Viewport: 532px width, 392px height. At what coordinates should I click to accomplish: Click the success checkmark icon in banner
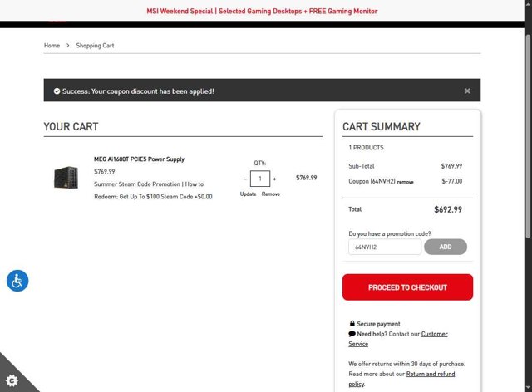pyautogui.click(x=57, y=91)
